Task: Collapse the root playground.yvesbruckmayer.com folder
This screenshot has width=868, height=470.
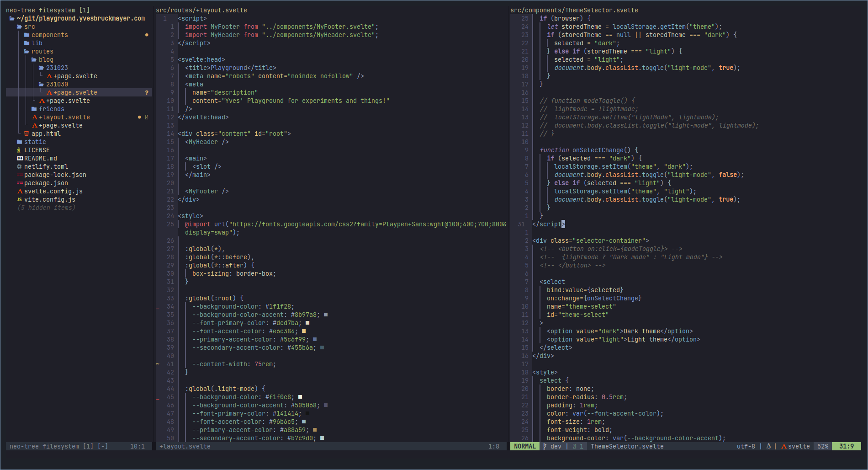Action: click(x=12, y=19)
